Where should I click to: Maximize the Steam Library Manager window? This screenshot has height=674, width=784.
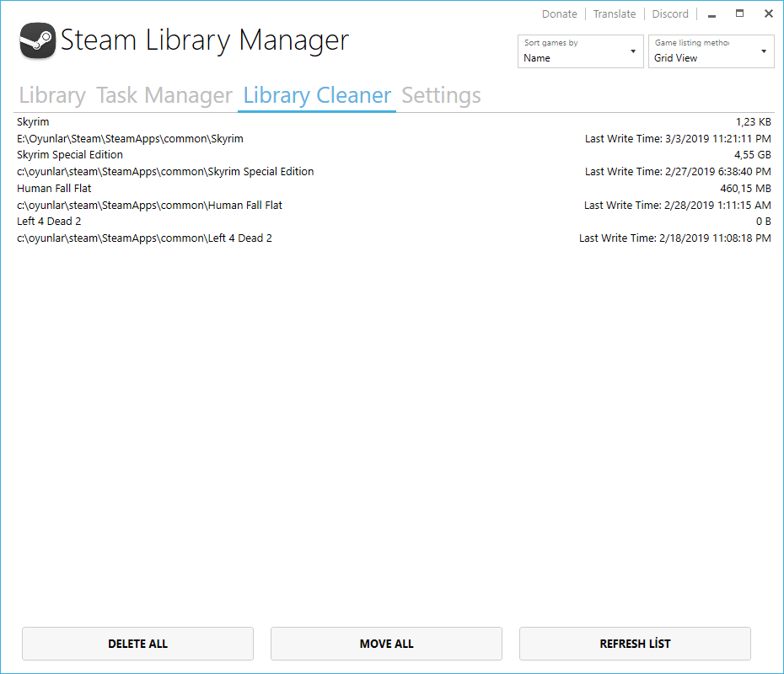coord(739,13)
